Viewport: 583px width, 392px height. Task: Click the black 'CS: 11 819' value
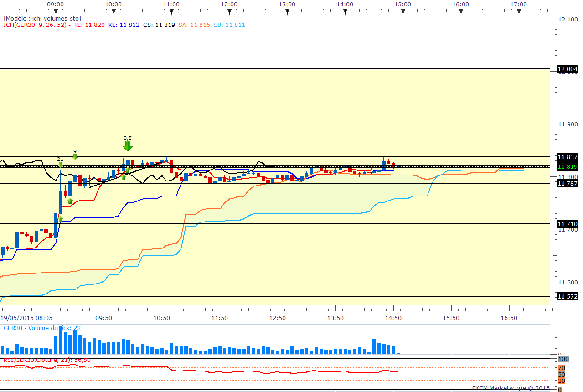tap(159, 25)
